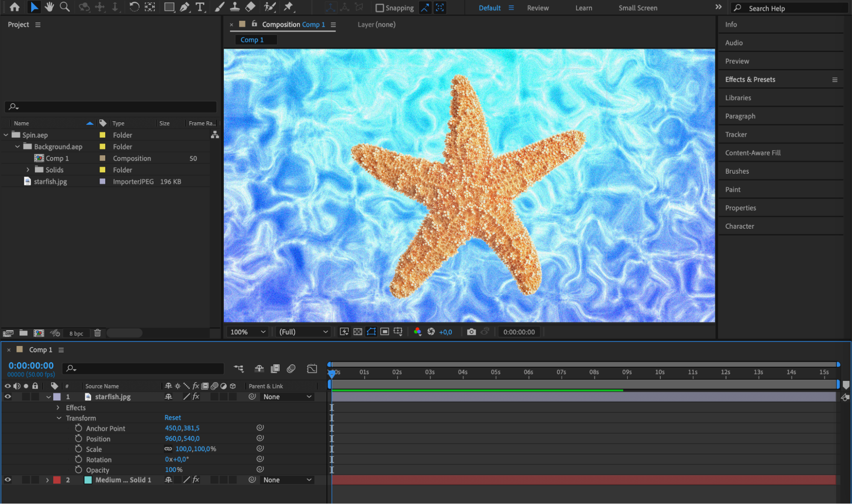852x504 pixels.
Task: Take a snapshot with camera icon
Action: click(471, 332)
